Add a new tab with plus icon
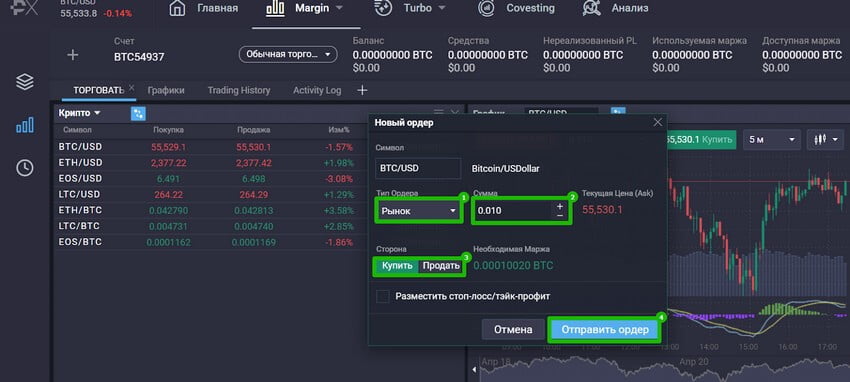This screenshot has height=382, width=850. click(x=362, y=90)
